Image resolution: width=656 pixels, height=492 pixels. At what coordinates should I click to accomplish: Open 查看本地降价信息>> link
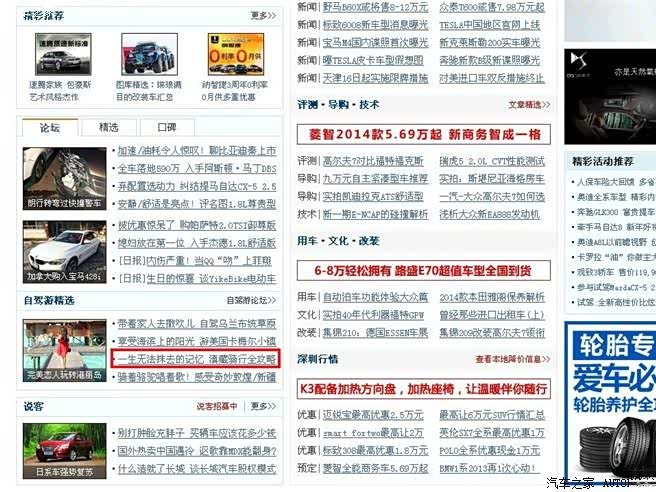pyautogui.click(x=512, y=359)
